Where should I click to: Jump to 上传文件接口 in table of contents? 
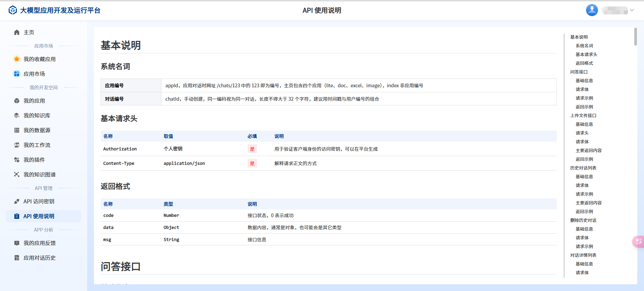pos(583,115)
